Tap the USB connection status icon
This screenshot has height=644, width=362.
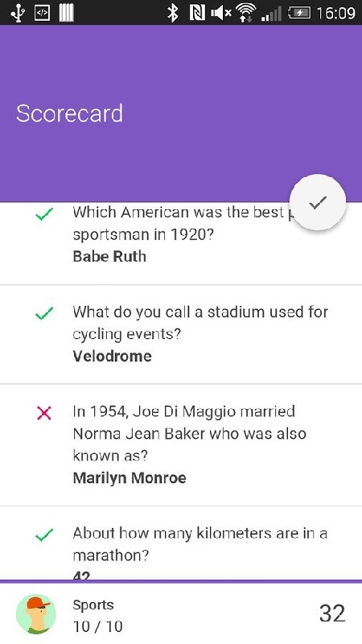click(17, 13)
